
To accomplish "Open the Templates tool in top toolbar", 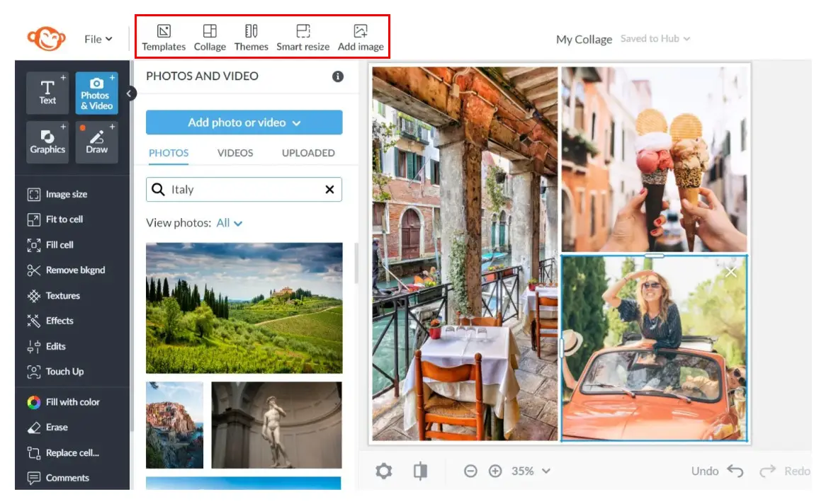I will pyautogui.click(x=164, y=38).
